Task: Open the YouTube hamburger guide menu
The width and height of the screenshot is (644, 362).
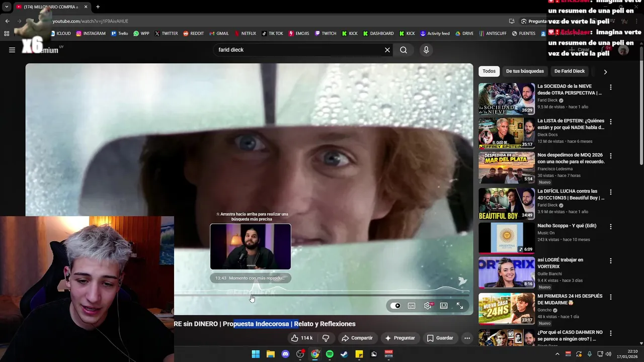Action: pos(12,50)
